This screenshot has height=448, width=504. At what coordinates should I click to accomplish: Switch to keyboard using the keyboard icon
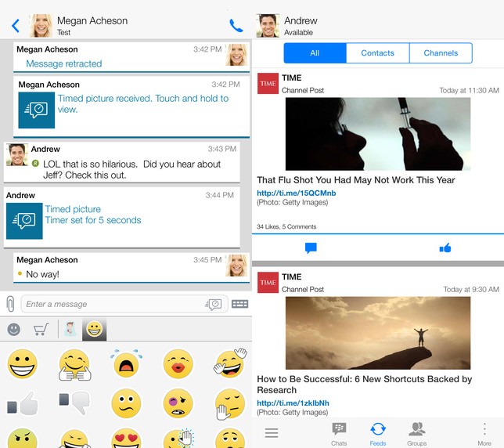(239, 304)
